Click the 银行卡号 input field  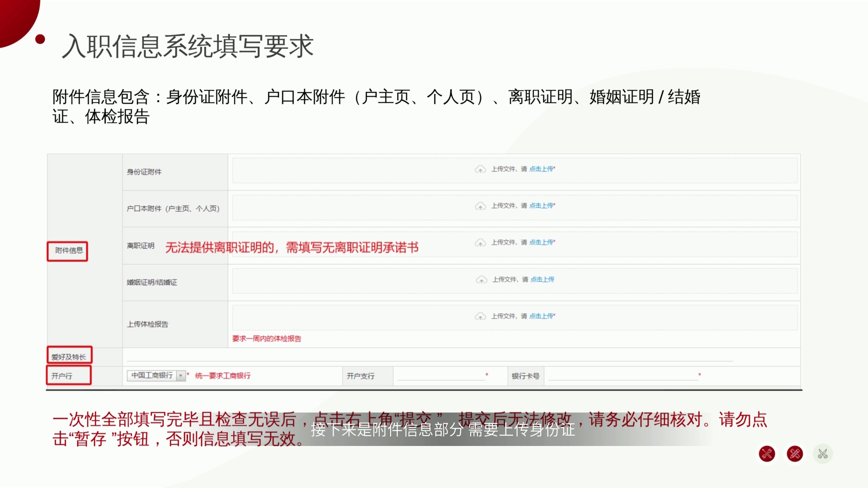(x=623, y=375)
